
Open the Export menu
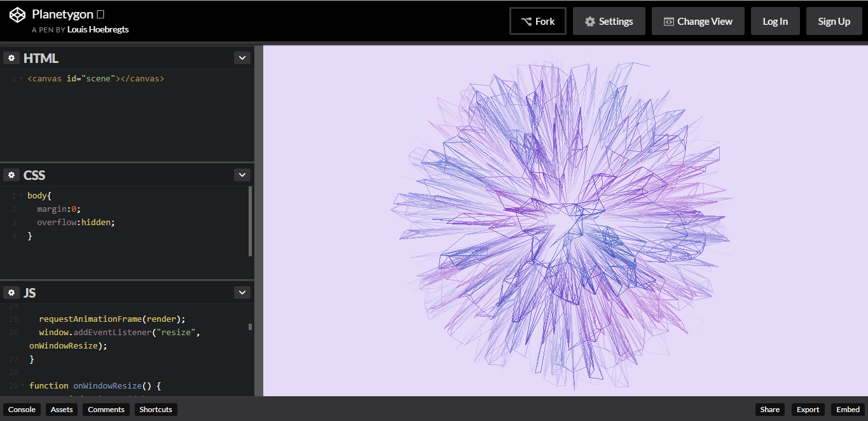click(x=807, y=409)
